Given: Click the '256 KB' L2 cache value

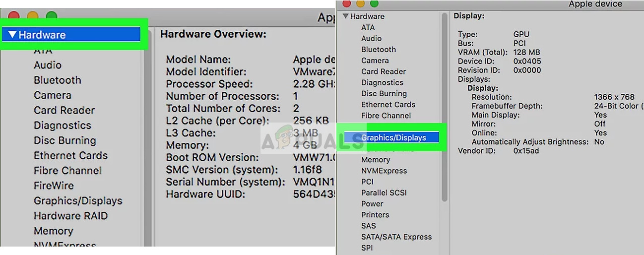Looking at the screenshot, I should (311, 121).
